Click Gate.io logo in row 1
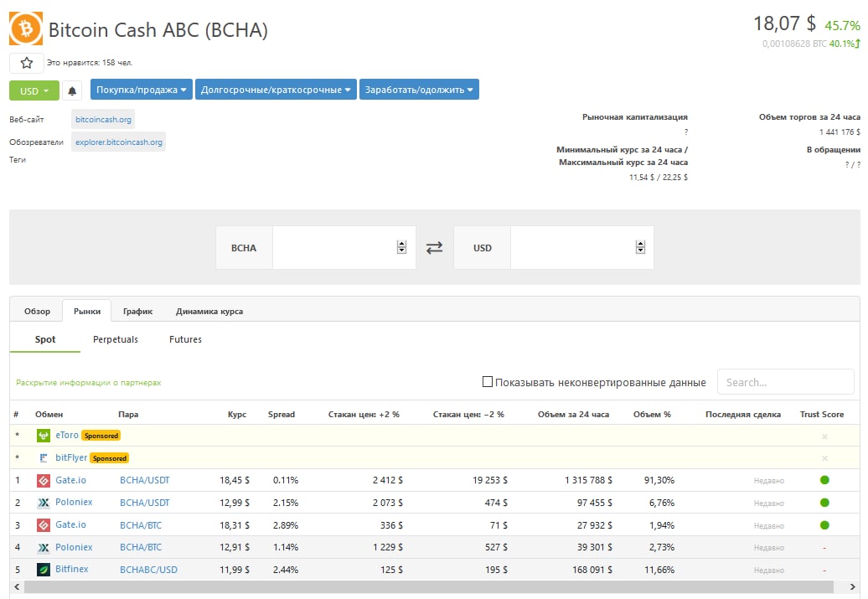The image size is (868, 599). point(44,481)
